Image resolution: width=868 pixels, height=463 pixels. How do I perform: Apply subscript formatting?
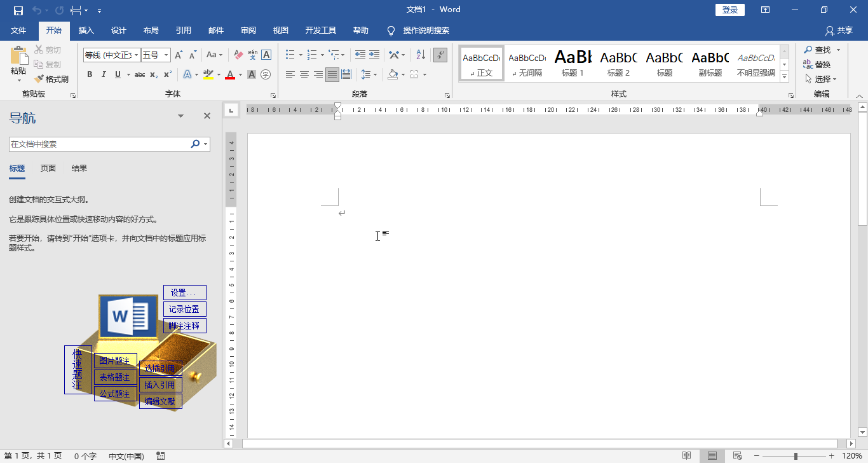[154, 74]
